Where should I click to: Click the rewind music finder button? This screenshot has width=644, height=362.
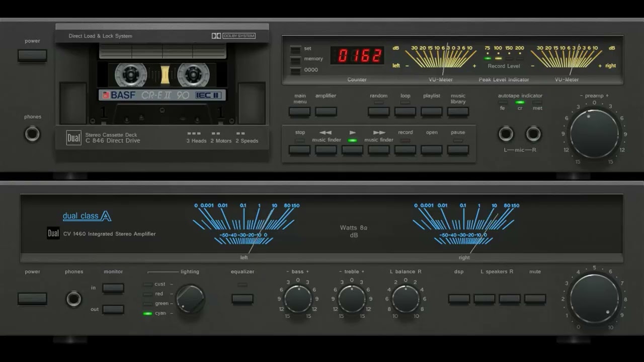(326, 150)
